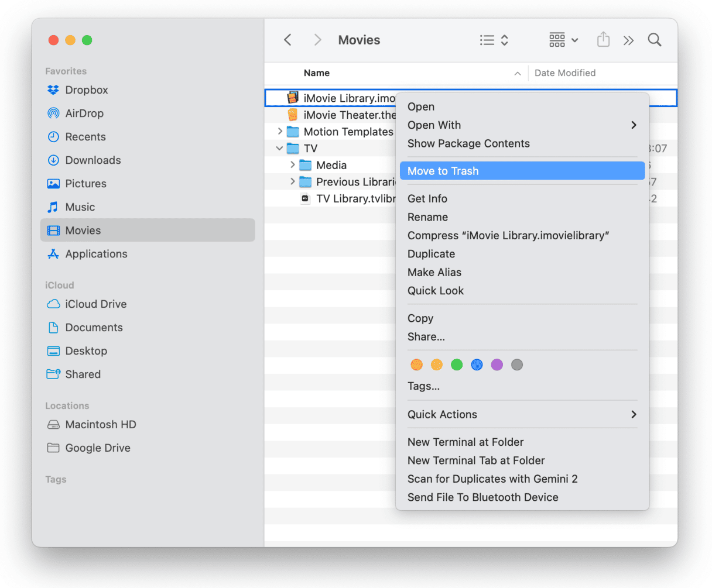The image size is (712, 588).
Task: Click the Share toolbar icon
Action: point(603,40)
